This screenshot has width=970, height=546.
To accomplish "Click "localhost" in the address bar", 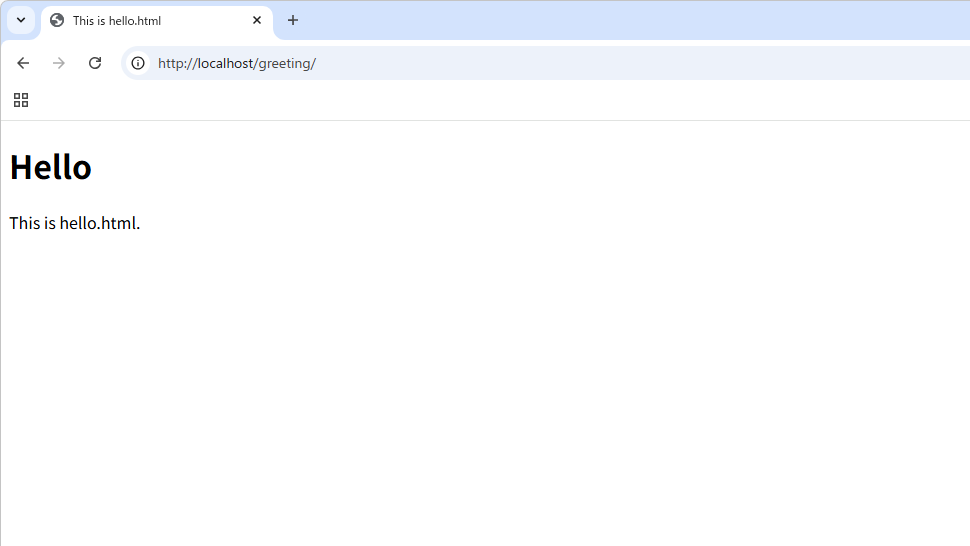I will coord(225,64).
